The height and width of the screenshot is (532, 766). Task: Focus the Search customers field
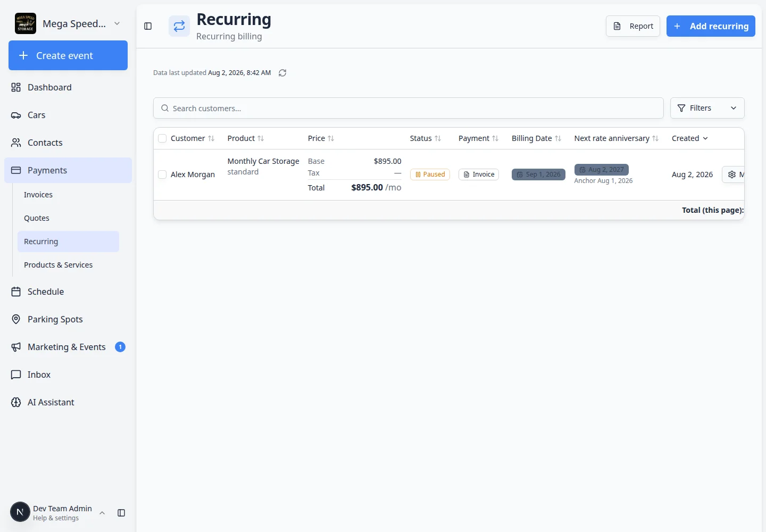click(x=409, y=108)
